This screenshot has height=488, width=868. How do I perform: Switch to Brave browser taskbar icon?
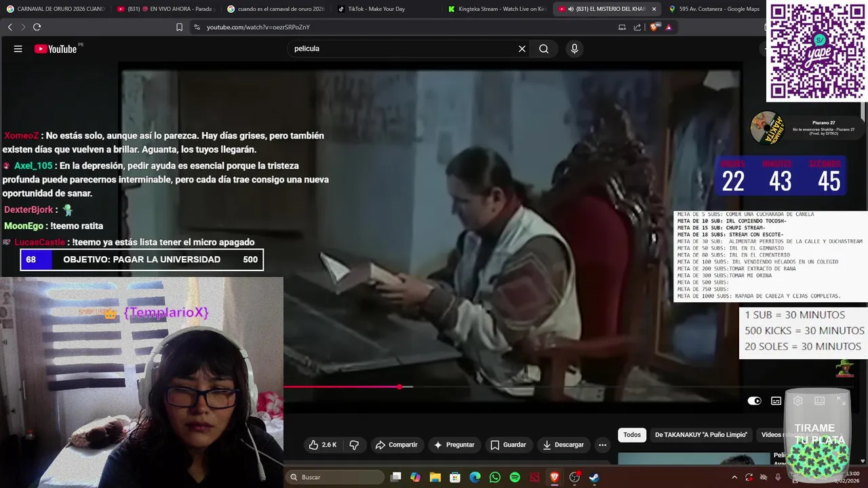coord(555,477)
